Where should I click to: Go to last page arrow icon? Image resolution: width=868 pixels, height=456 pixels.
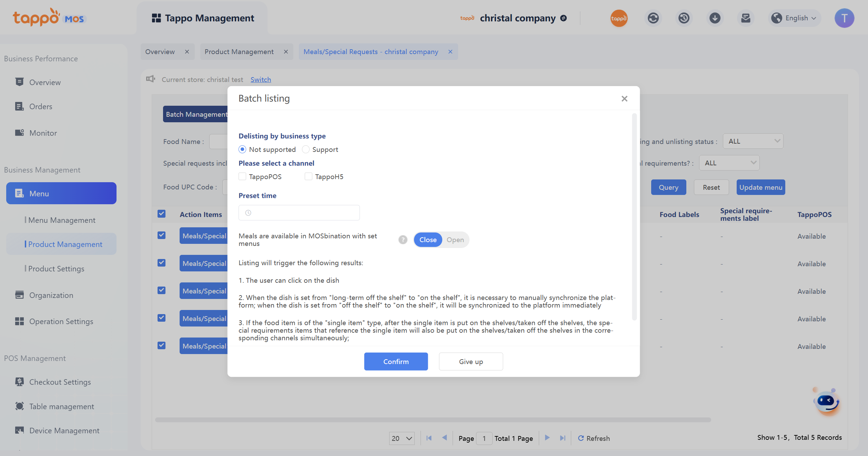[x=563, y=438]
